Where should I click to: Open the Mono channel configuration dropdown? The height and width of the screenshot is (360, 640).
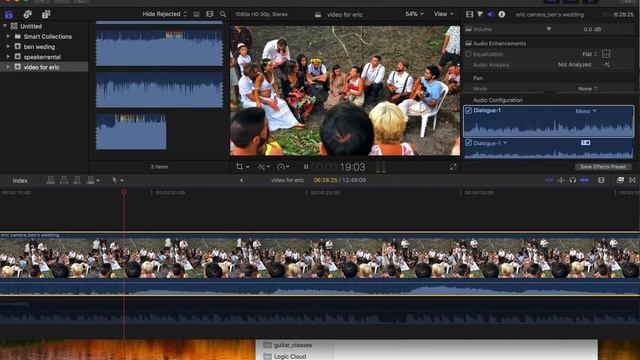(x=586, y=111)
